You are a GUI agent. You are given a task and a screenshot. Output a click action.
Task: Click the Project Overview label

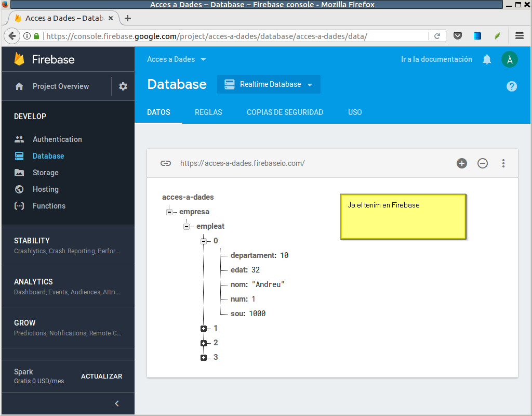point(61,86)
